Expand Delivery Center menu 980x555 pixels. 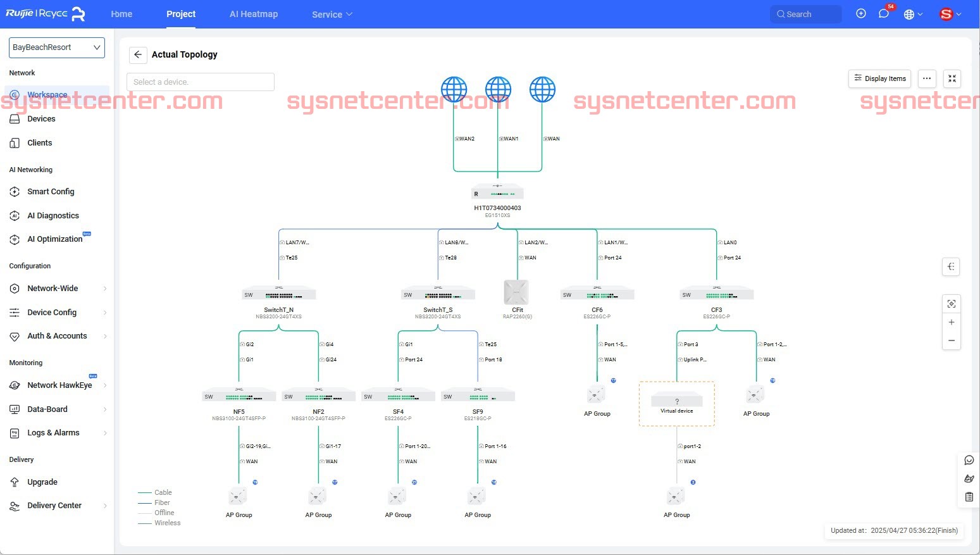57,506
